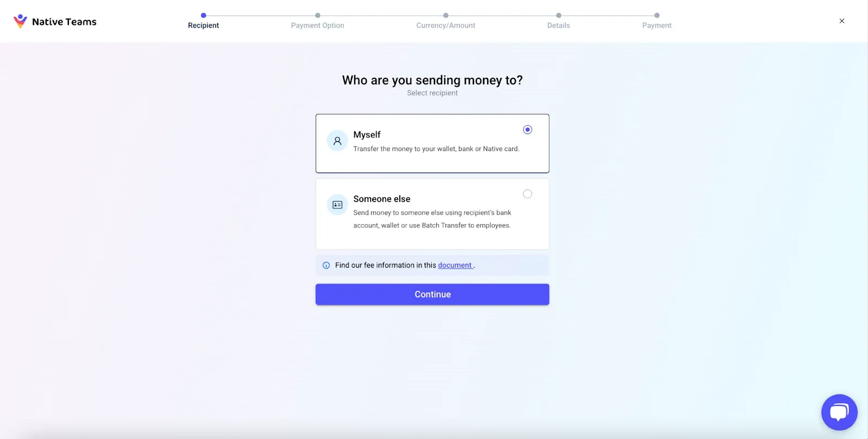868x439 pixels.
Task: Go to the Recipient step
Action: [x=203, y=26]
